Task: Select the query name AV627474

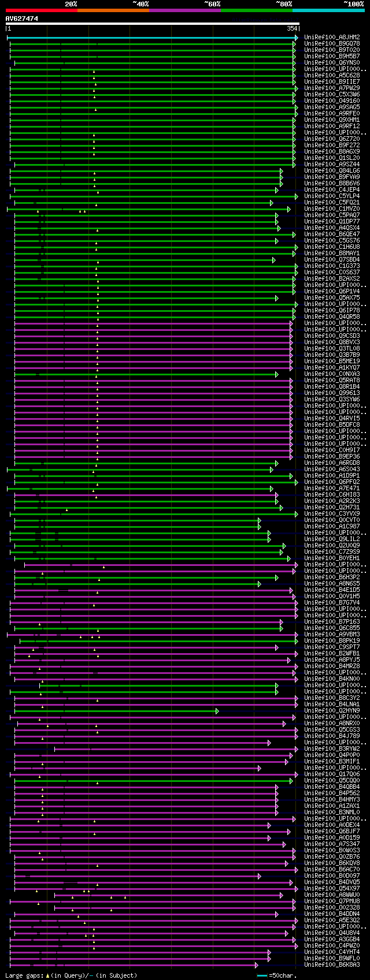Action: (22, 18)
